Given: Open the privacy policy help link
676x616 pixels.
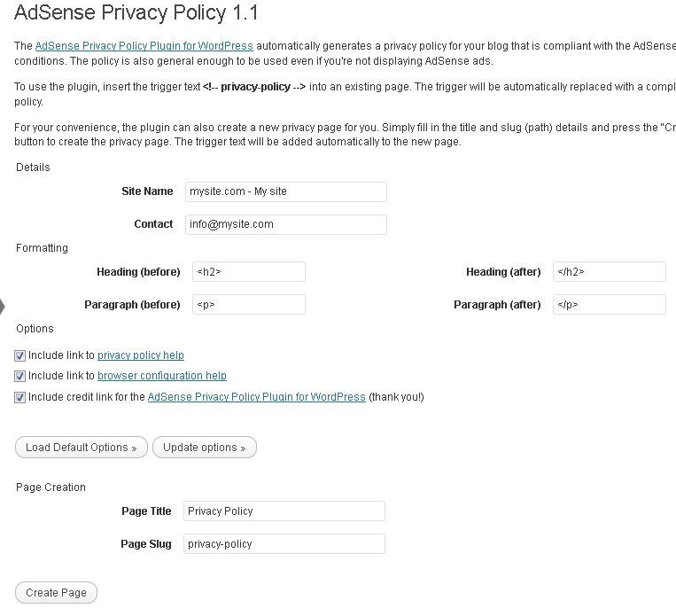Looking at the screenshot, I should coord(141,355).
